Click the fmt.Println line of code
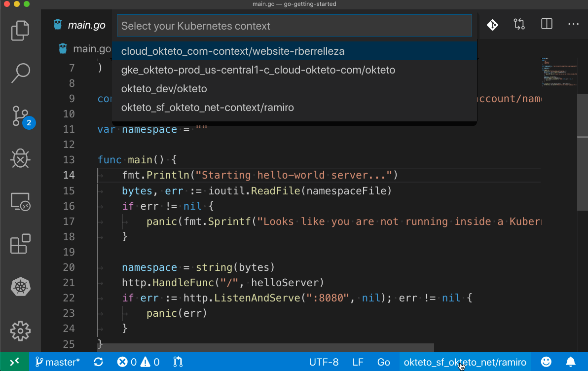 pyautogui.click(x=259, y=175)
